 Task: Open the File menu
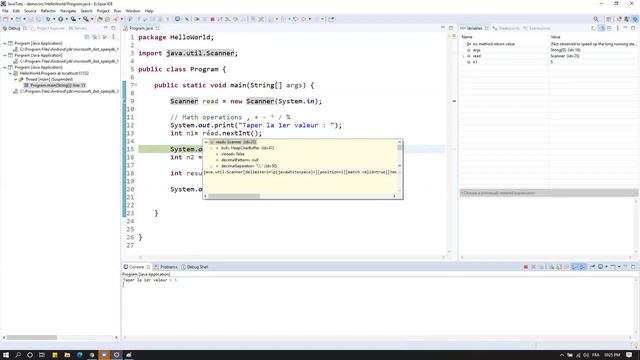[x=5, y=11]
